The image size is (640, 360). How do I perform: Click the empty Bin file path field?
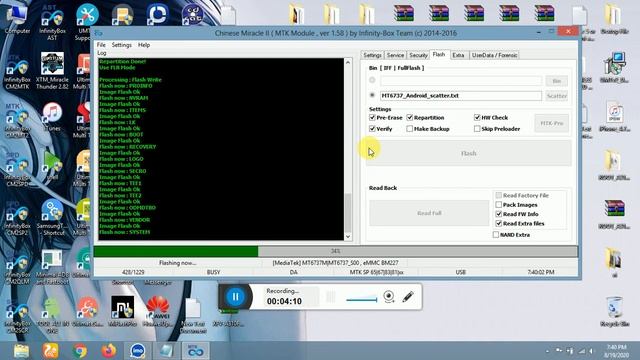(x=461, y=81)
